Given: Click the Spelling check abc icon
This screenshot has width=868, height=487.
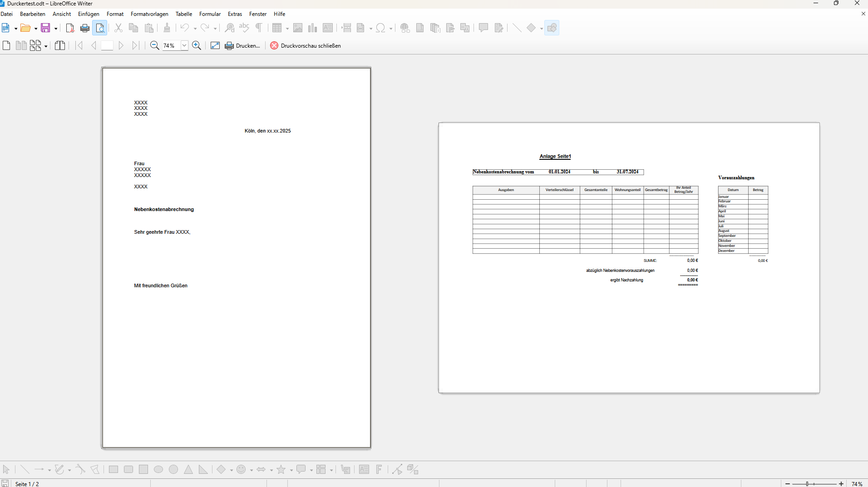Looking at the screenshot, I should (244, 28).
